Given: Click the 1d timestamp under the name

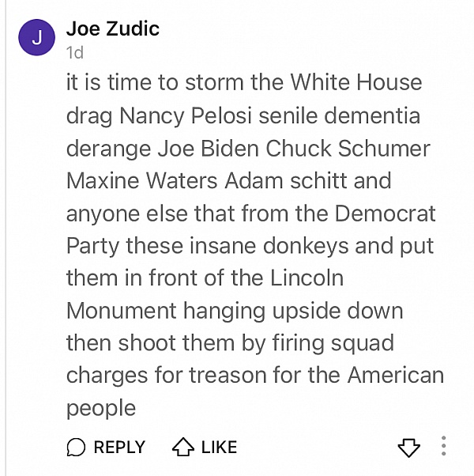Looking at the screenshot, I should click(x=74, y=53).
